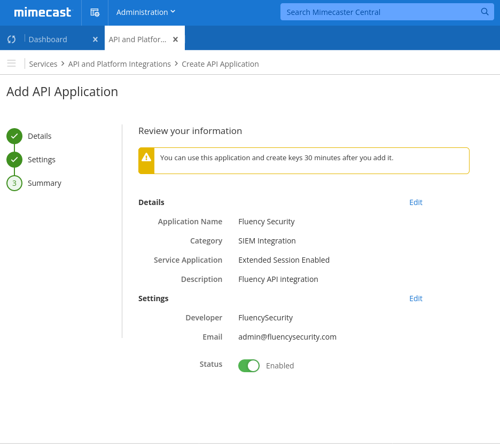Switch to the Dashboard tab

pos(48,39)
